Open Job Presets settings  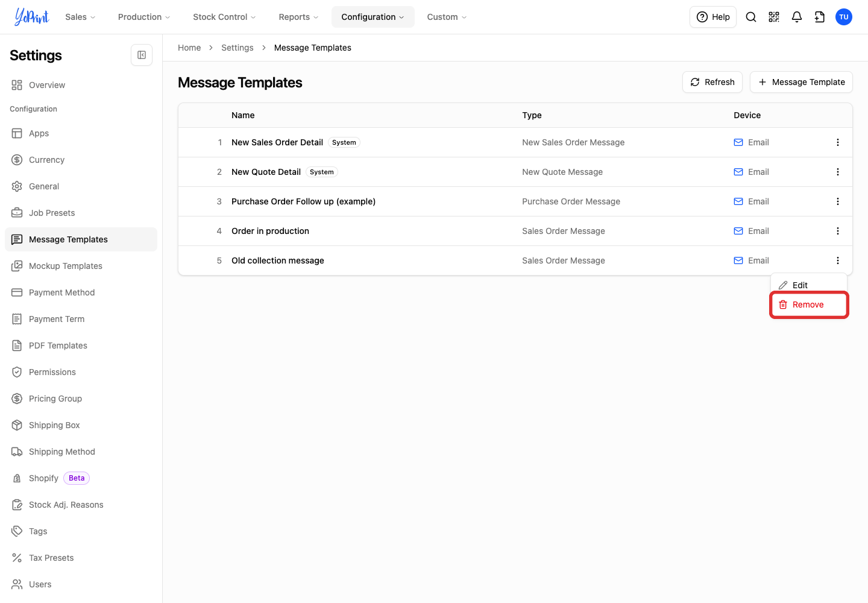click(81, 213)
